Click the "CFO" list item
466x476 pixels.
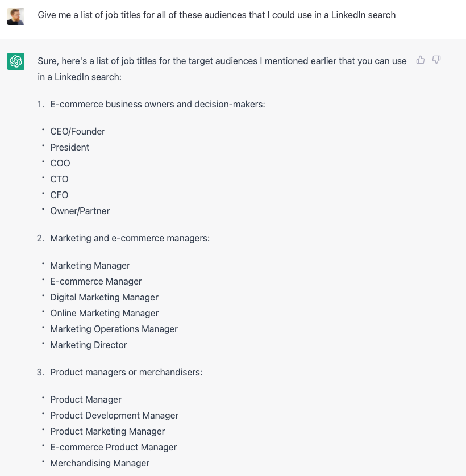pos(59,195)
